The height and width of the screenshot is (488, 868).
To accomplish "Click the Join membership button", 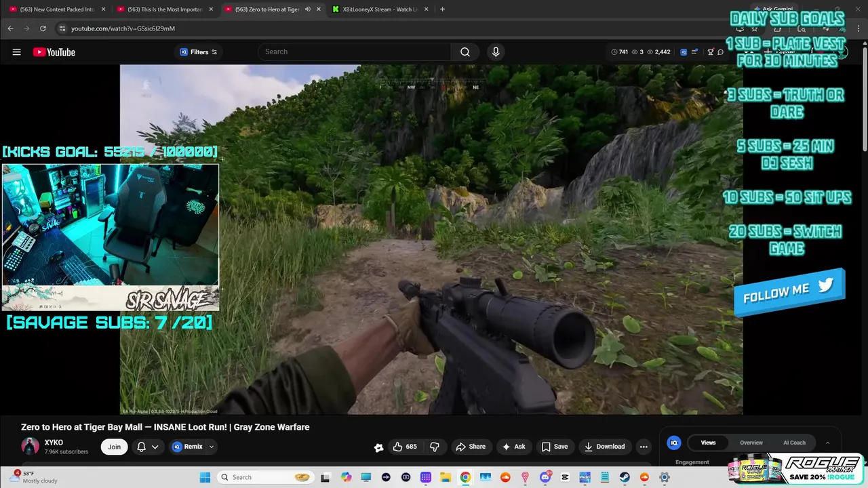I will click(115, 447).
